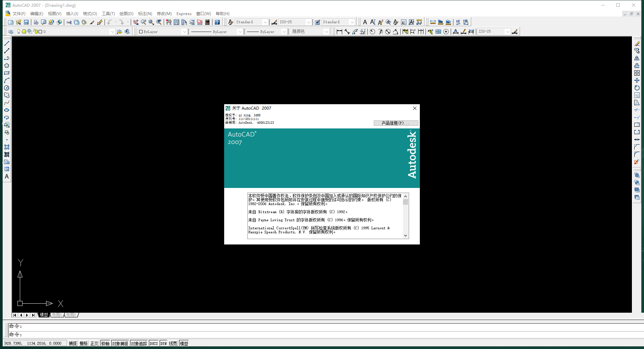Select the Array tool in modify toolbar
The height and width of the screenshot is (349, 644).
(x=637, y=73)
